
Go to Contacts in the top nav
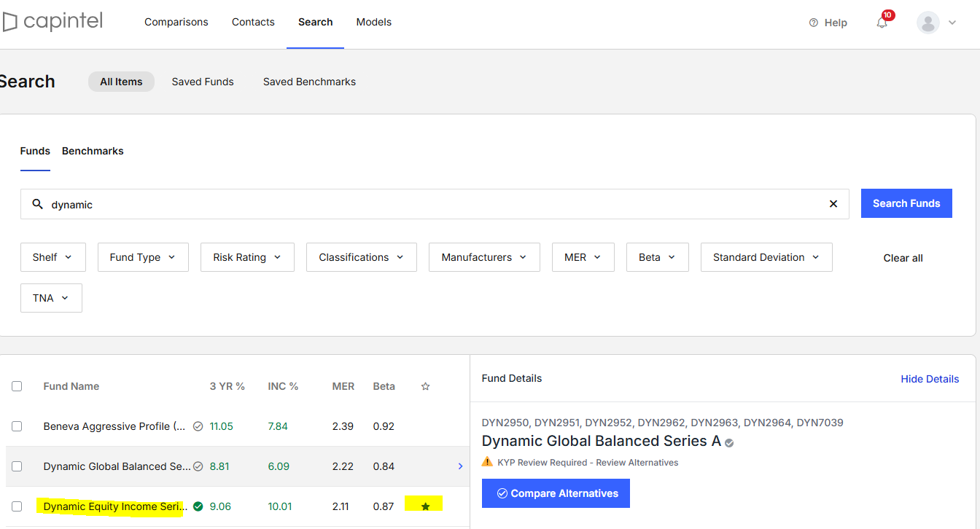tap(253, 22)
